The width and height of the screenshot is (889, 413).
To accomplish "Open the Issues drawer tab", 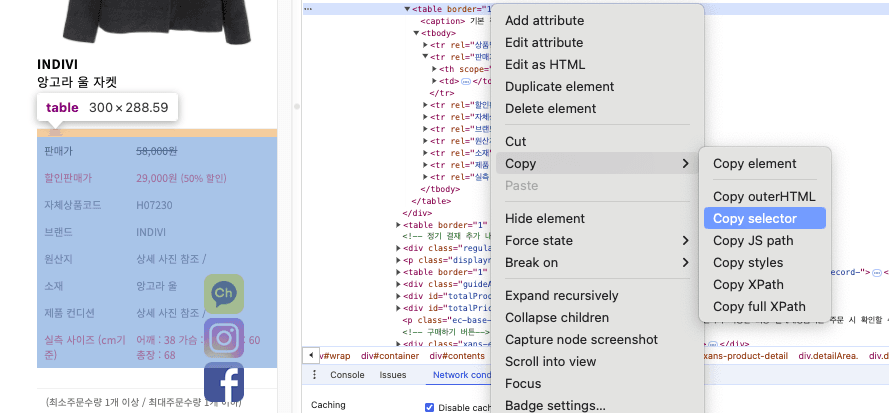I will pos(393,375).
